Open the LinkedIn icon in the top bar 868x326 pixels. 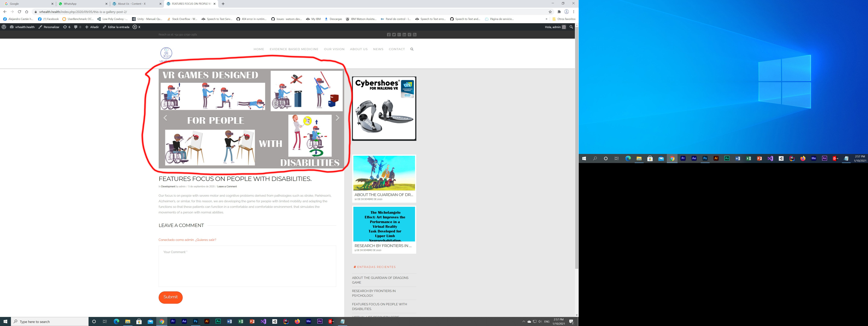404,35
